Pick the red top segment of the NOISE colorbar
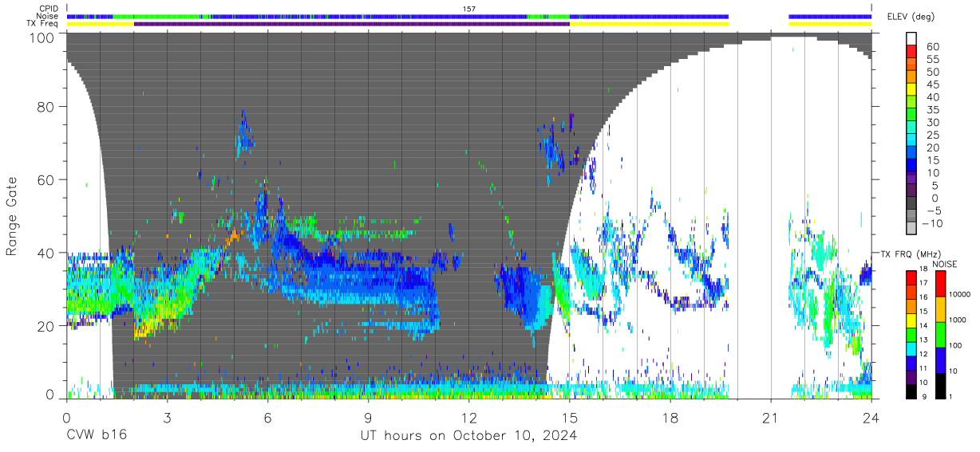The width and height of the screenshot is (980, 452). tap(941, 284)
